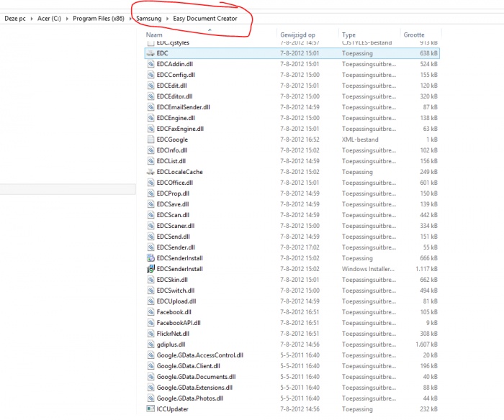Click the EDCEmailSender.dll file icon
This screenshot has height=420, width=504.
(150, 107)
